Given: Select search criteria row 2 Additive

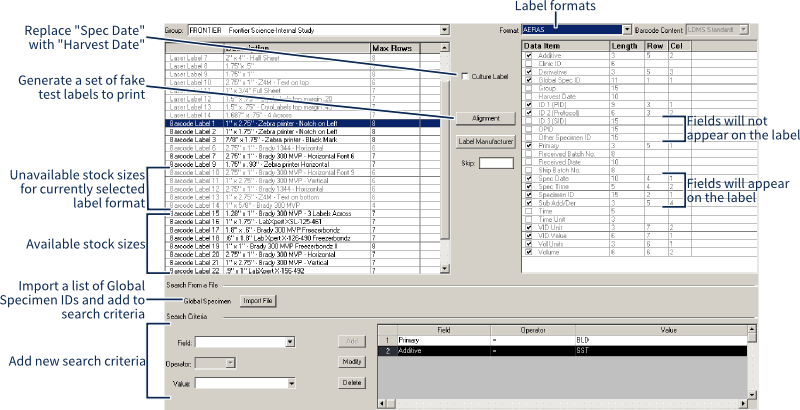Looking at the screenshot, I should pos(563,351).
